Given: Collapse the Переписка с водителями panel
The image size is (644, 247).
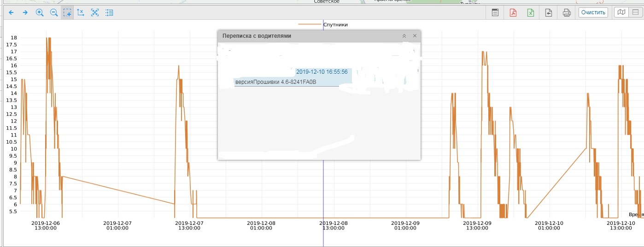Looking at the screenshot, I should tap(404, 36).
